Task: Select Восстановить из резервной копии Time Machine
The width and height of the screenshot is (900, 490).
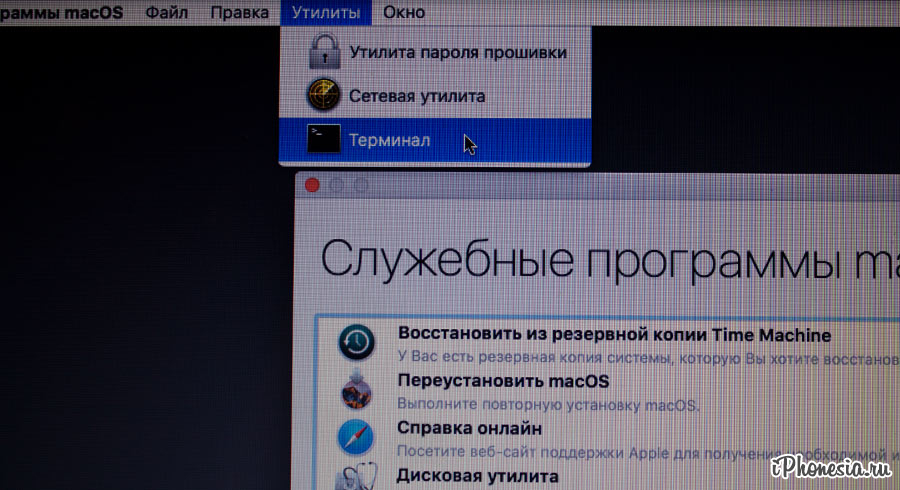Action: point(614,335)
